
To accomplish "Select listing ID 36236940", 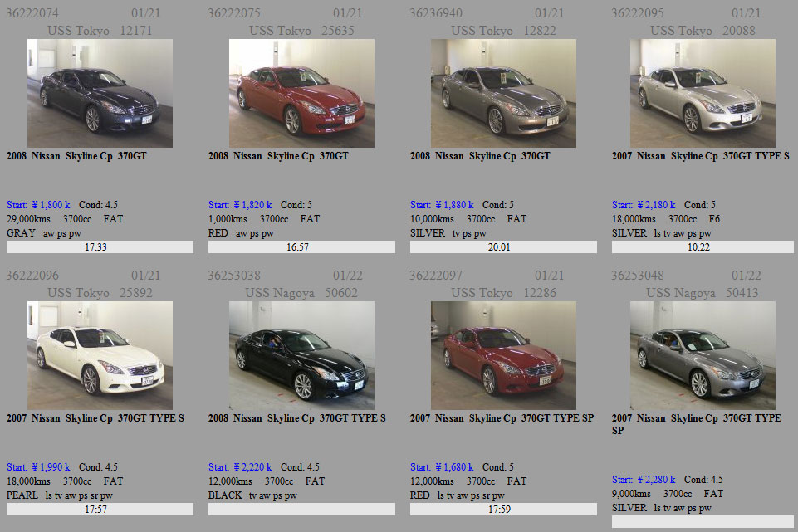I will point(436,13).
